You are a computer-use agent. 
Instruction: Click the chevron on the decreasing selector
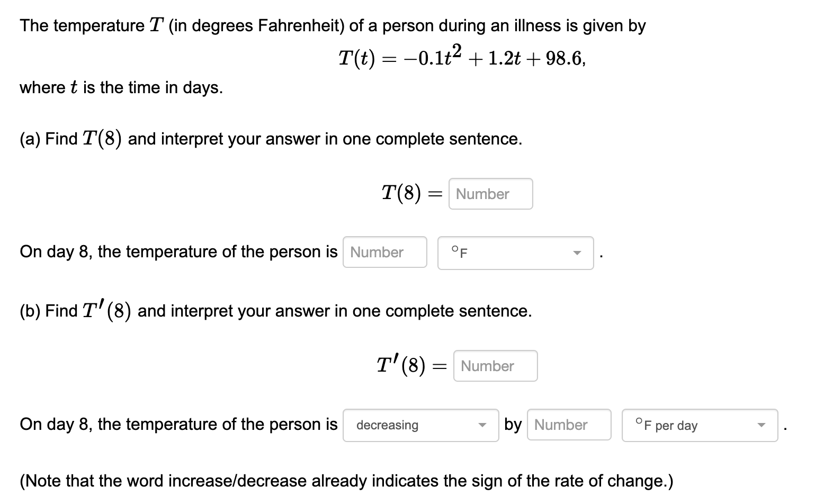482,425
